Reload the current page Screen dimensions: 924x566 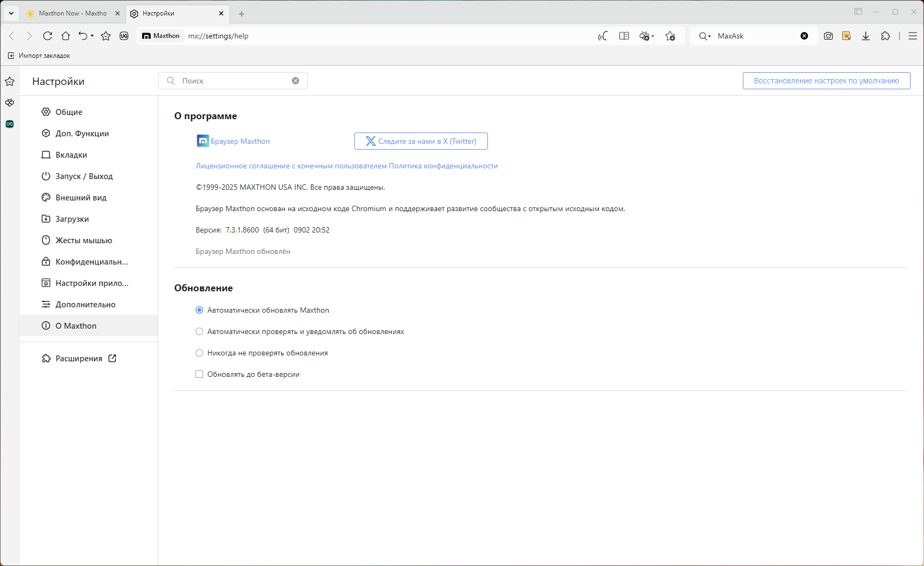pyautogui.click(x=48, y=36)
